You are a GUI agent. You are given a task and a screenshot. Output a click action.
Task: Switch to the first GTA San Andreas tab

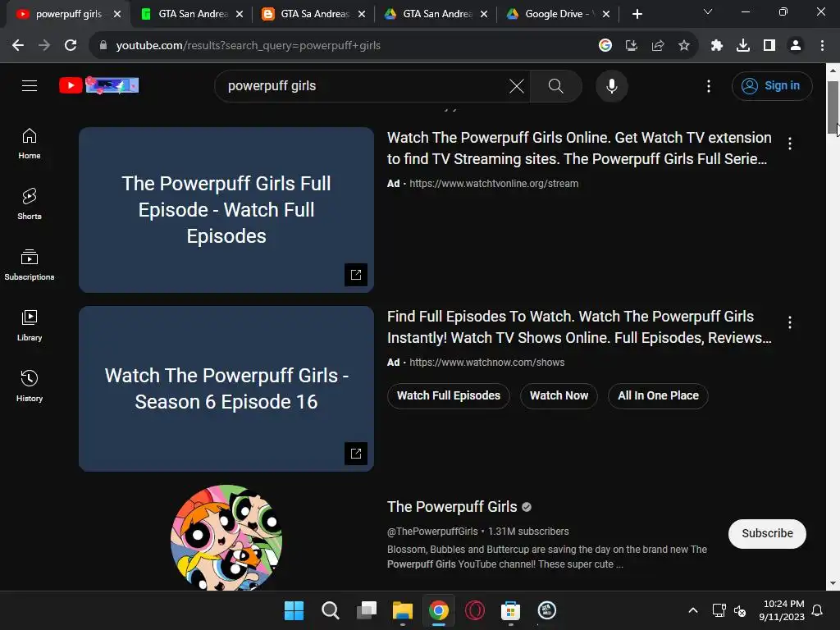(190, 14)
